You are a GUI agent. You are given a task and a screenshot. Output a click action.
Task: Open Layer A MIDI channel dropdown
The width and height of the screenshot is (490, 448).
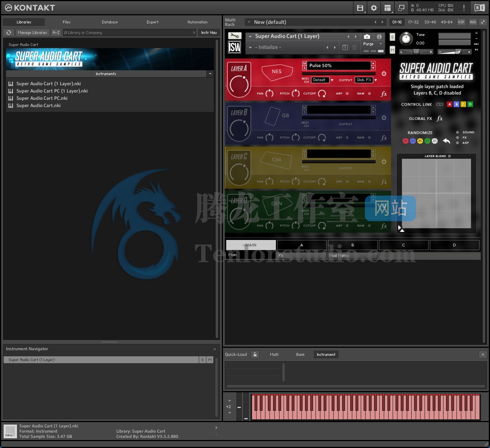323,80
